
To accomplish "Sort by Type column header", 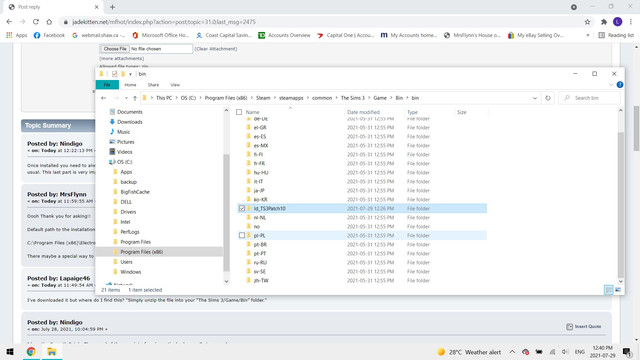I will click(x=413, y=112).
